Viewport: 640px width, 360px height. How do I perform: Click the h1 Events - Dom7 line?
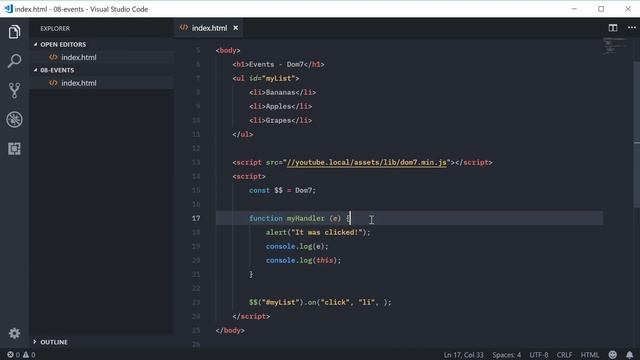coord(278,64)
